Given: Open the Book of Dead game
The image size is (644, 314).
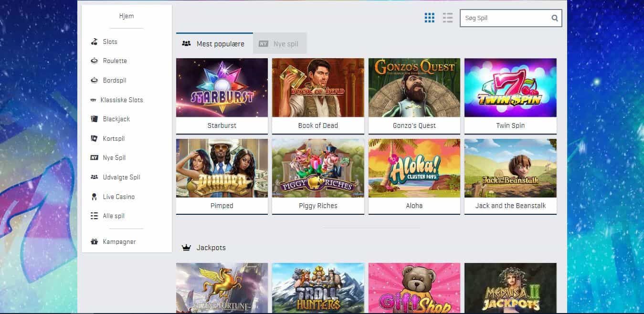Looking at the screenshot, I should [318, 88].
